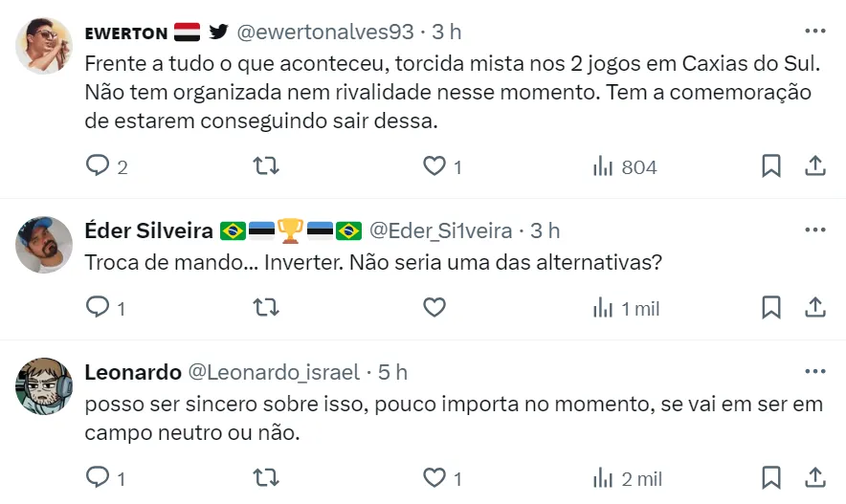Open more options for Leonardo's tweet
The image size is (846, 504).
[814, 371]
